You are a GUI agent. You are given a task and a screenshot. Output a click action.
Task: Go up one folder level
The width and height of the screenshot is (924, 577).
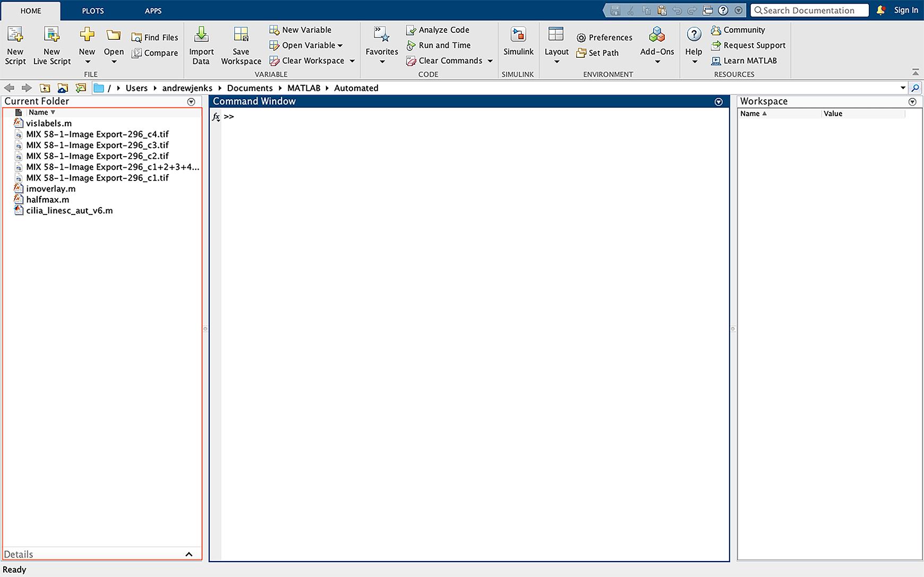point(45,88)
